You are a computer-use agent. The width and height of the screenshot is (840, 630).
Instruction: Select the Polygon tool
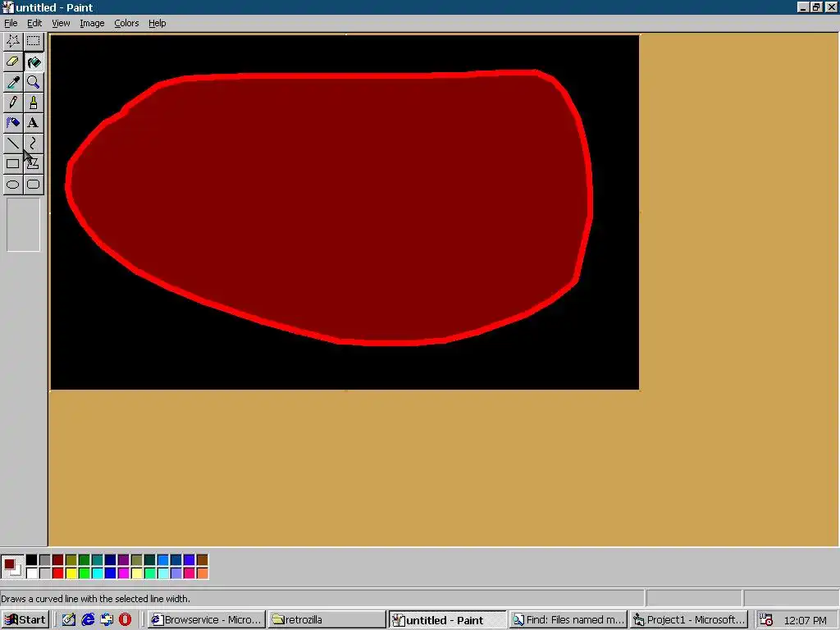point(33,163)
